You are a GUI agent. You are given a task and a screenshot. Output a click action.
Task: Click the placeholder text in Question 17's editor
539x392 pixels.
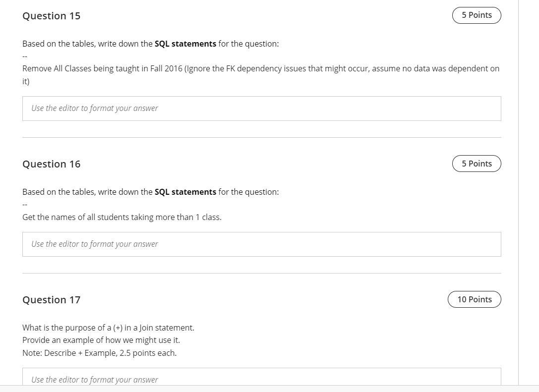94,379
